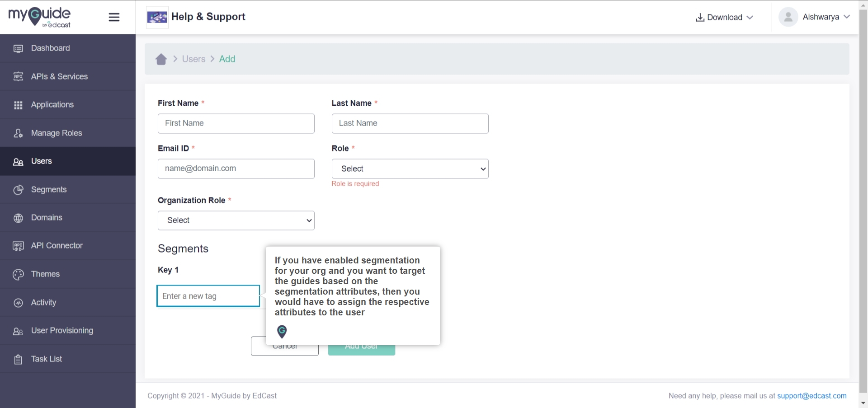
Task: Click the segmentation tooltip text
Action: [352, 286]
